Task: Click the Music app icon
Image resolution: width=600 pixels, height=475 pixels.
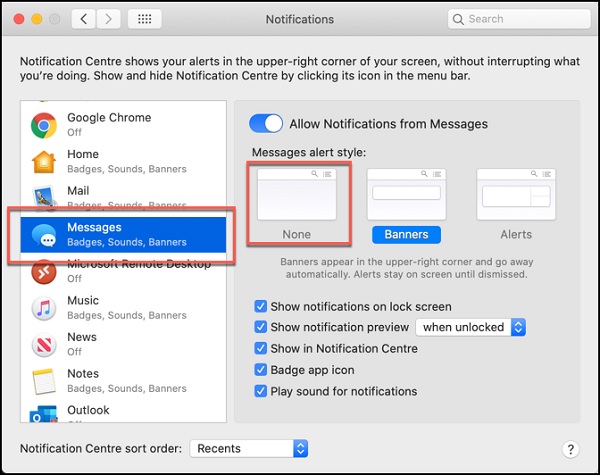Action: pos(43,308)
